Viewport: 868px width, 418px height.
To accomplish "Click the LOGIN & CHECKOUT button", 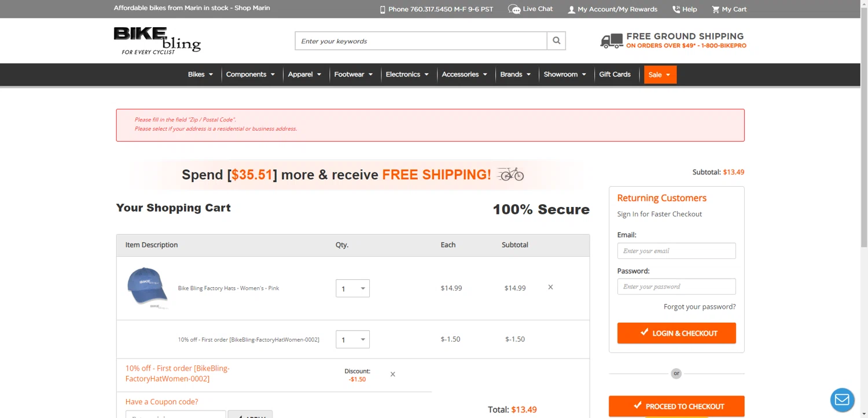I will point(676,333).
